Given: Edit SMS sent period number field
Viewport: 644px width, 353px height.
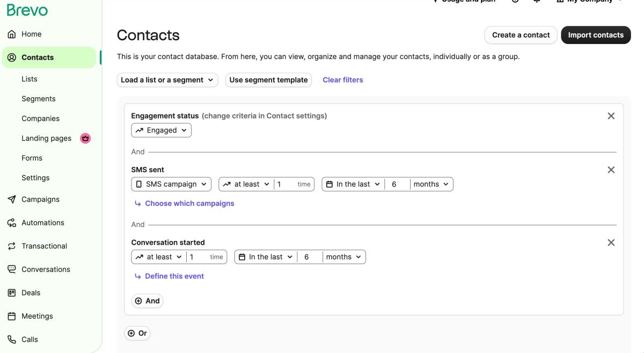Looking at the screenshot, I should click(398, 184).
